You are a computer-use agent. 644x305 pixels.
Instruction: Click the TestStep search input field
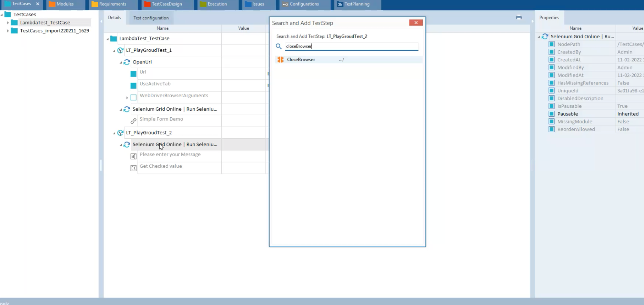click(351, 46)
